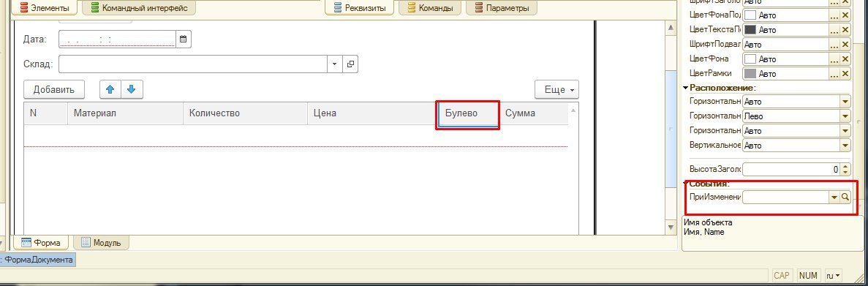Adjust ВысотаЗагол value with the spinner arrows
Screen dimensions: 868x286
845,169
